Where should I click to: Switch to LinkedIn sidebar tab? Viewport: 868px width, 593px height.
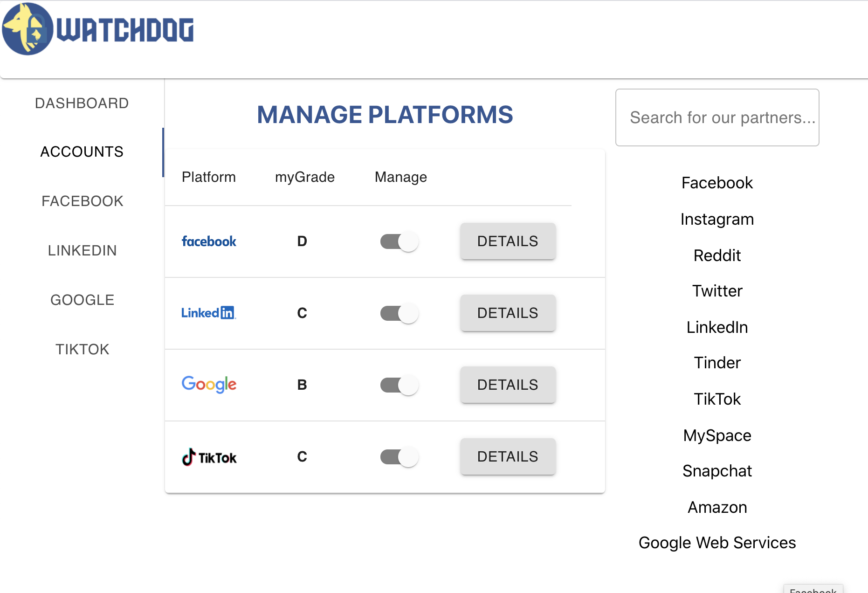[x=82, y=251]
